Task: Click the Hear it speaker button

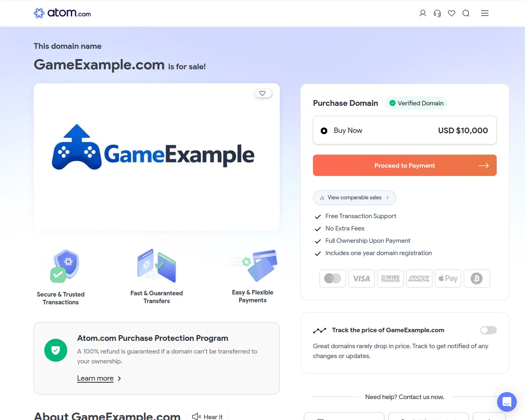Action: [208, 416]
